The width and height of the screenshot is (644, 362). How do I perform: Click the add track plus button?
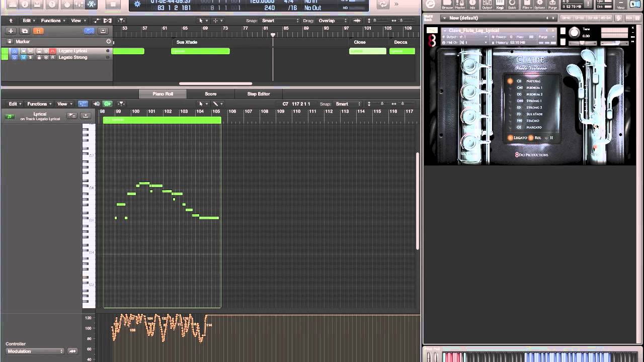click(x=11, y=31)
